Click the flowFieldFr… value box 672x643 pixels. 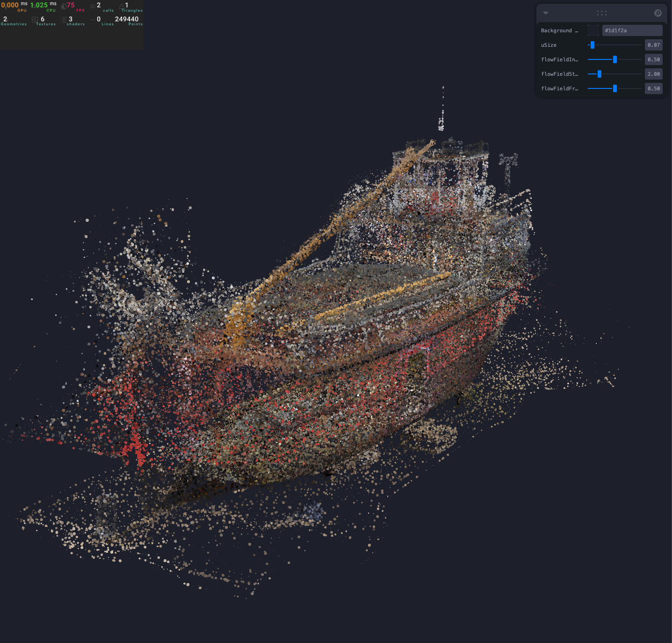[x=653, y=88]
